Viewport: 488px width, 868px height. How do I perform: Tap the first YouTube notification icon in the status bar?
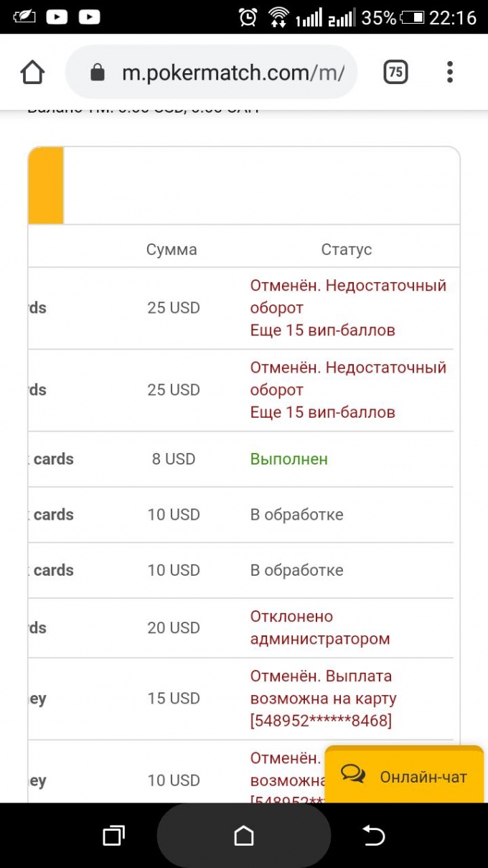pyautogui.click(x=57, y=17)
